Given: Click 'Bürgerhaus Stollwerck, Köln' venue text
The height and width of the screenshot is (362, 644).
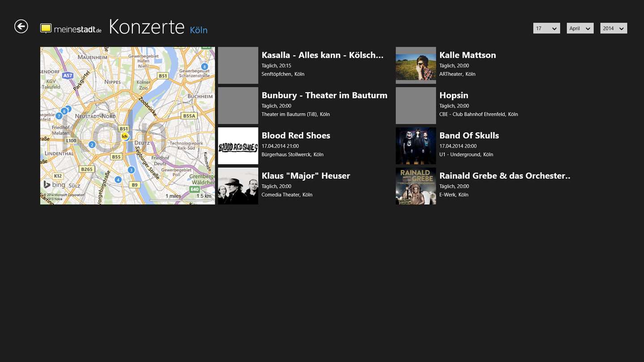Looking at the screenshot, I should pyautogui.click(x=292, y=155).
